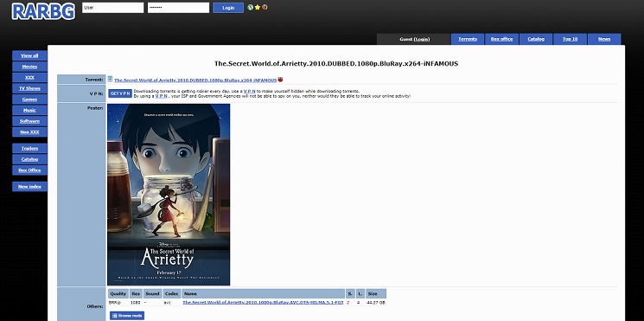Select TV Shows category in sidebar
Screen dimensions: 644x321
29,88
